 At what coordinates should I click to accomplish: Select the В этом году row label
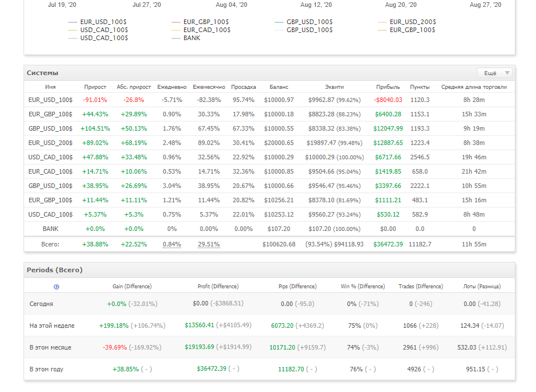[46, 370]
